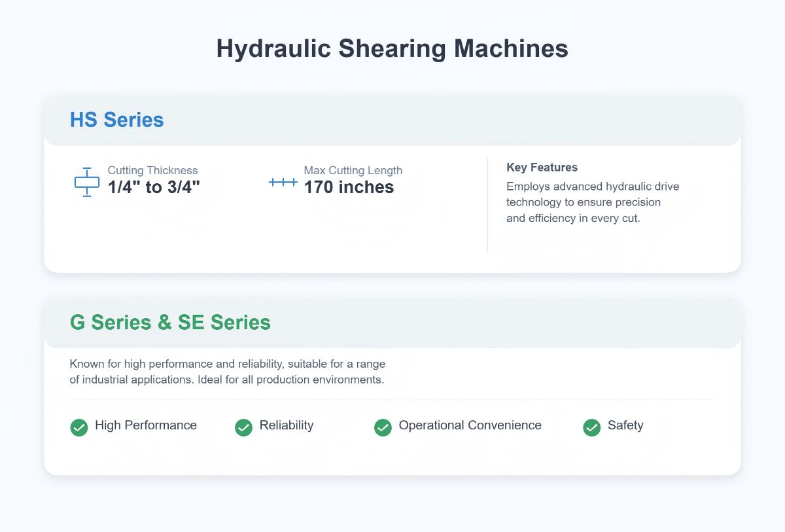Enable the Safety feature indicator
785x532 pixels.
tap(614, 426)
